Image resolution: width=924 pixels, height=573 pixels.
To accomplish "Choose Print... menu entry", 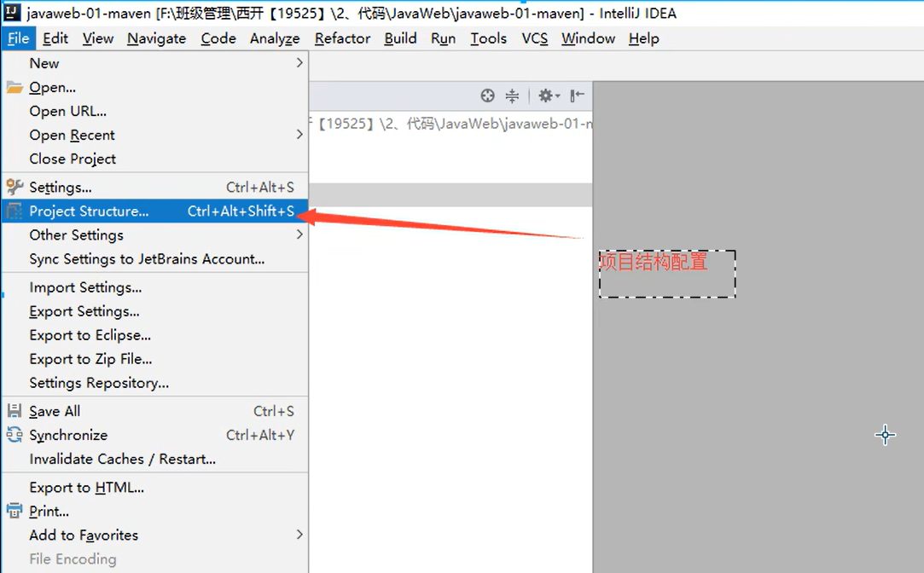I will [155, 511].
